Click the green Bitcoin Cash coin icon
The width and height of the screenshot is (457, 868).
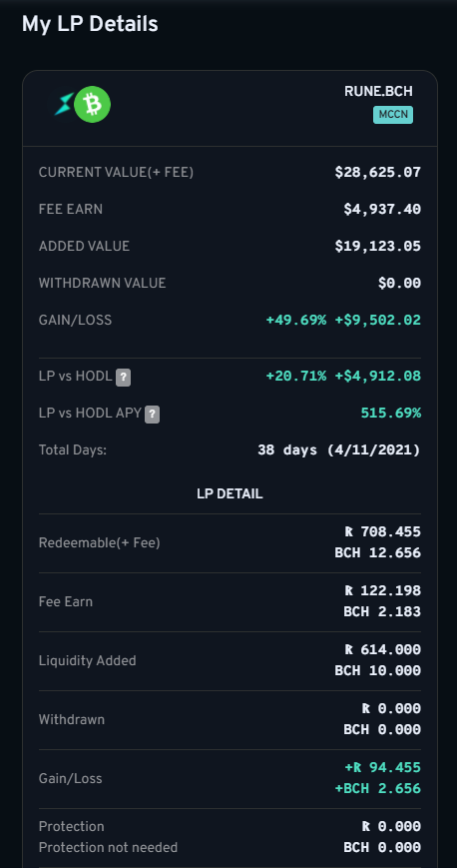tap(93, 104)
